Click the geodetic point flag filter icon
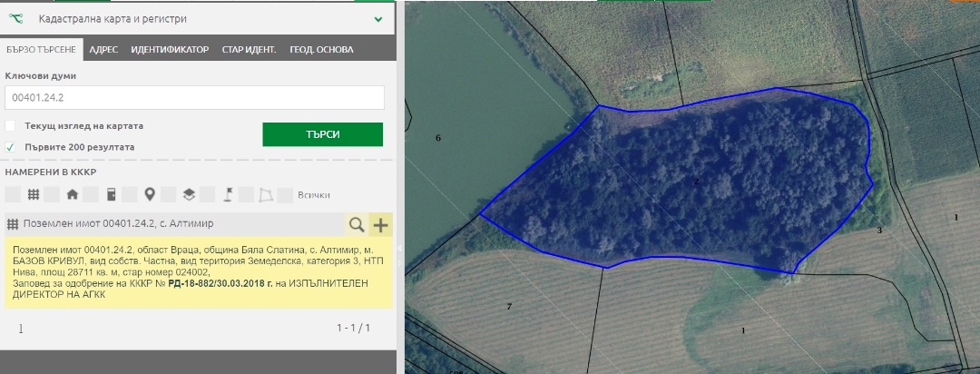The image size is (980, 374). pos(228,194)
